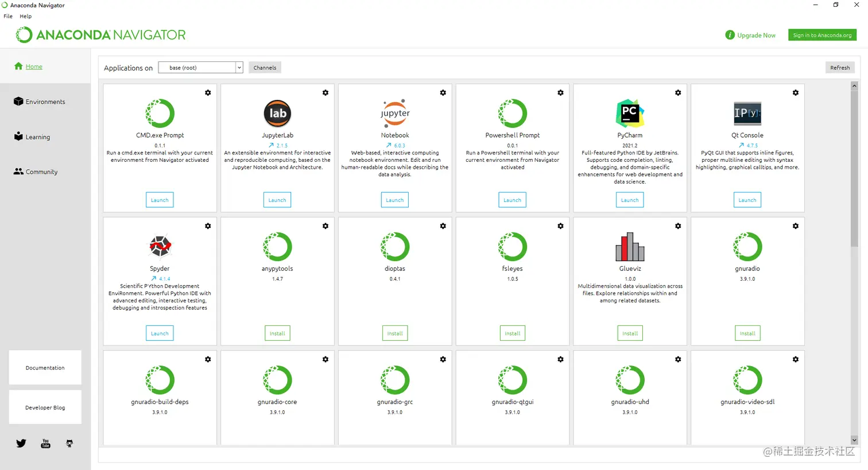This screenshot has height=470, width=868.
Task: Click the Anaconda Navigator logo
Action: tap(100, 35)
